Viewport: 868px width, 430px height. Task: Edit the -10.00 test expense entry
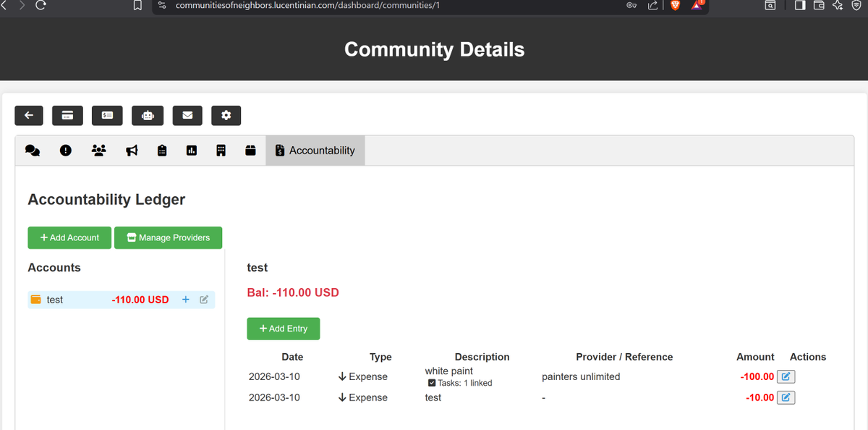[786, 397]
